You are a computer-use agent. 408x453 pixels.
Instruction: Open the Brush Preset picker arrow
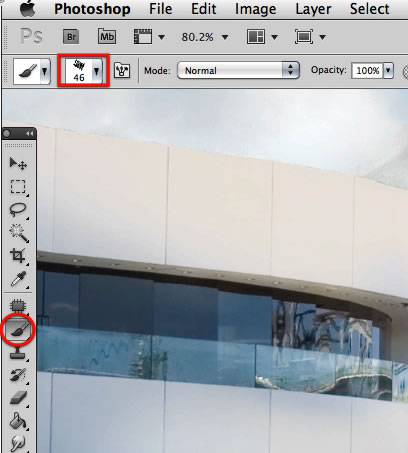pos(97,71)
